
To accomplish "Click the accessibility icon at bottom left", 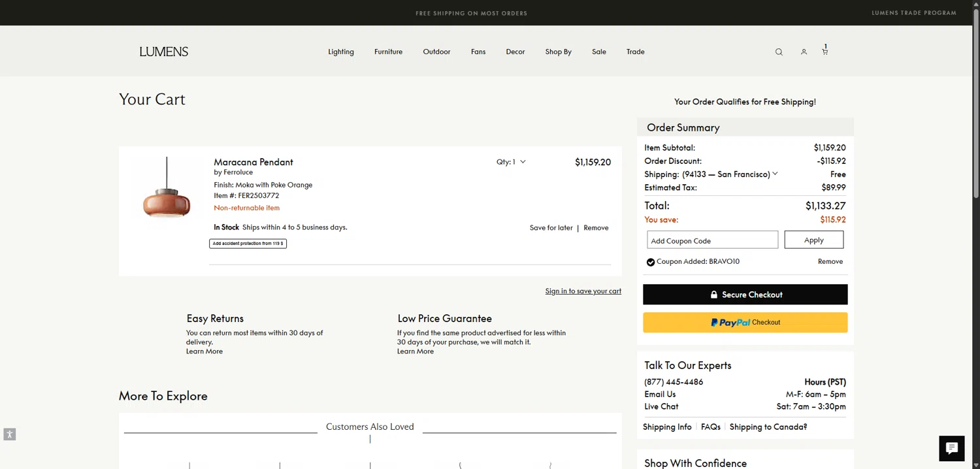I will (9, 434).
